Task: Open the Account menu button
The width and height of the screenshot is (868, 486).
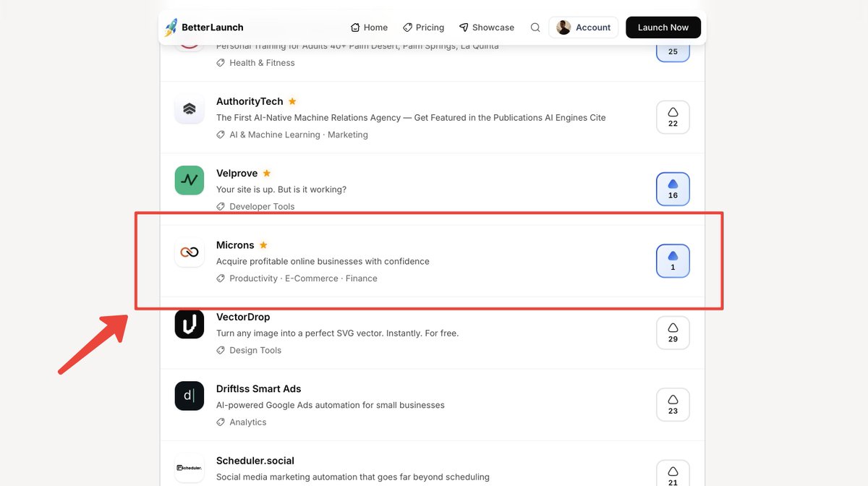Action: (x=584, y=27)
